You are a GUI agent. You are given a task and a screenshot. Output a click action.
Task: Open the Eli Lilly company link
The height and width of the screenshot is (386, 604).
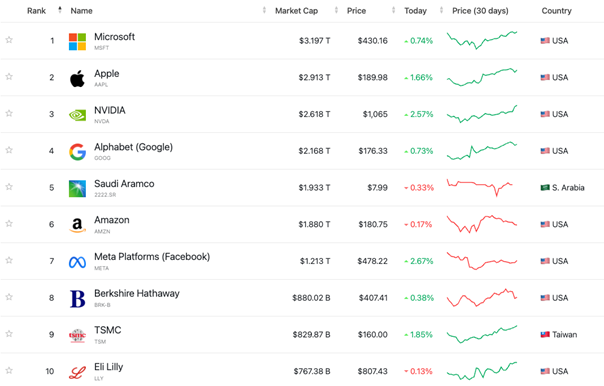pos(109,367)
